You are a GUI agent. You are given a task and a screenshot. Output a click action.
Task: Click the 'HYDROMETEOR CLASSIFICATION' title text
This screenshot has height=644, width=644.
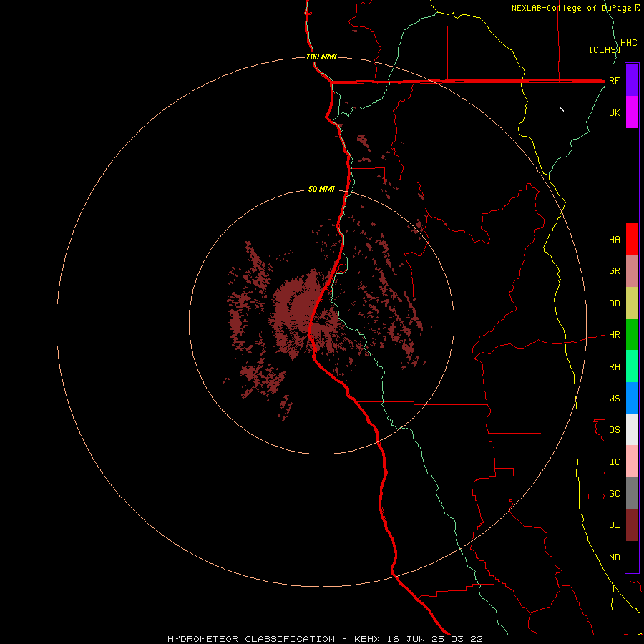251,639
